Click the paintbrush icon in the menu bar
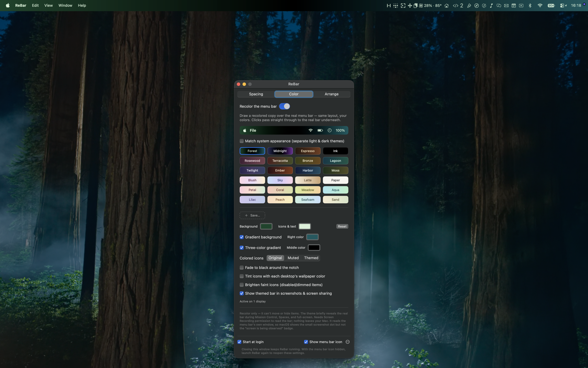This screenshot has width=588, height=368. tap(469, 6)
